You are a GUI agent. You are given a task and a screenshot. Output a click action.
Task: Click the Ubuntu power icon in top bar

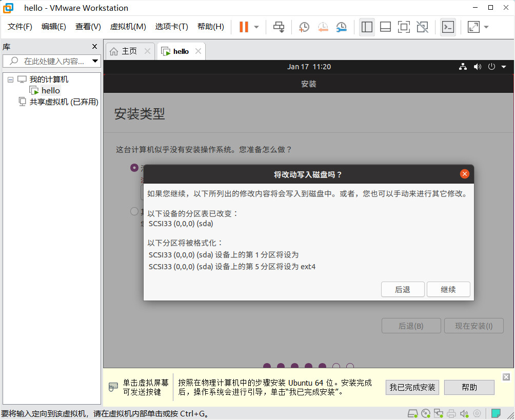pyautogui.click(x=491, y=67)
